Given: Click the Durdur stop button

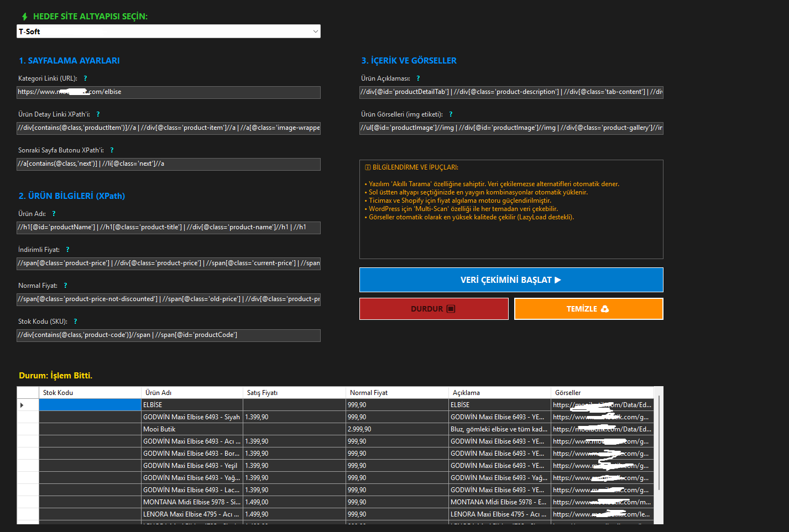Looking at the screenshot, I should [x=434, y=309].
